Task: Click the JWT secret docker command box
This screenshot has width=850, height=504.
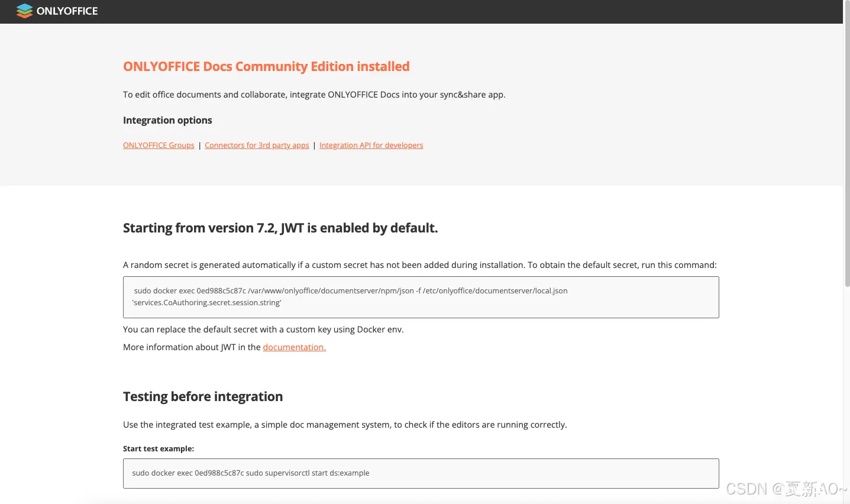Action: (x=421, y=297)
